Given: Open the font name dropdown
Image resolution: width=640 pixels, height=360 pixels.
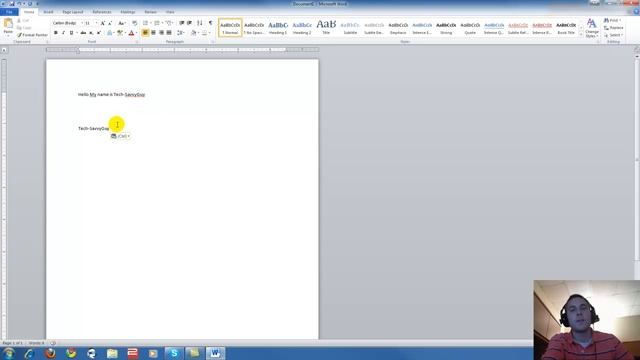Looking at the screenshot, I should pos(82,23).
